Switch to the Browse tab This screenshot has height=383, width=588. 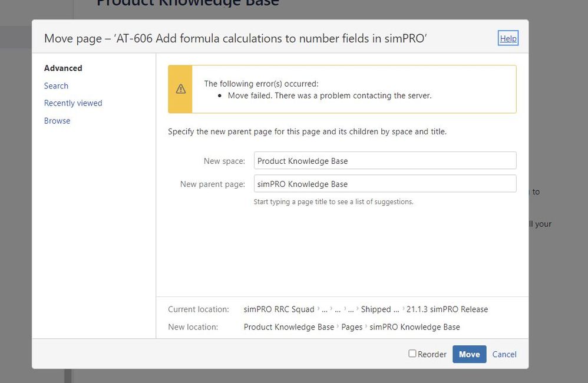tap(57, 121)
